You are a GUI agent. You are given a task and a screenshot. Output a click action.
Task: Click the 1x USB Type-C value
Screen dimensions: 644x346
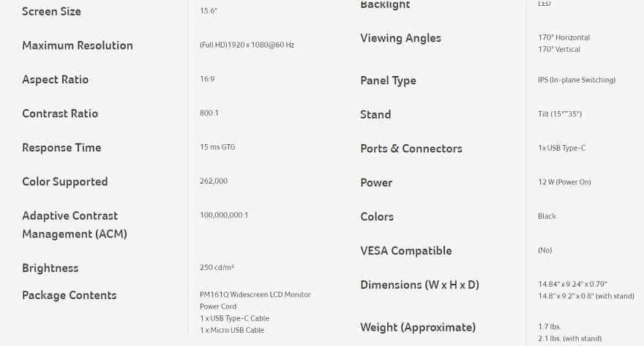click(x=562, y=148)
